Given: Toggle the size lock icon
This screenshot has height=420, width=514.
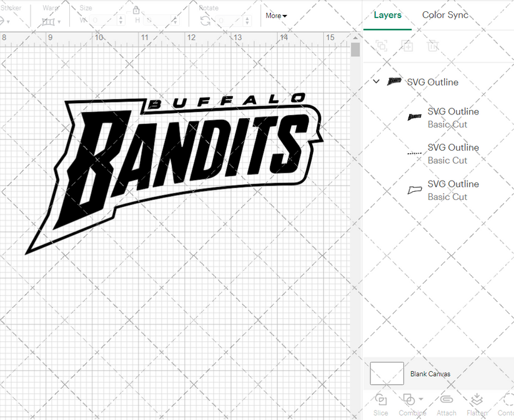Looking at the screenshot, I should point(136,11).
